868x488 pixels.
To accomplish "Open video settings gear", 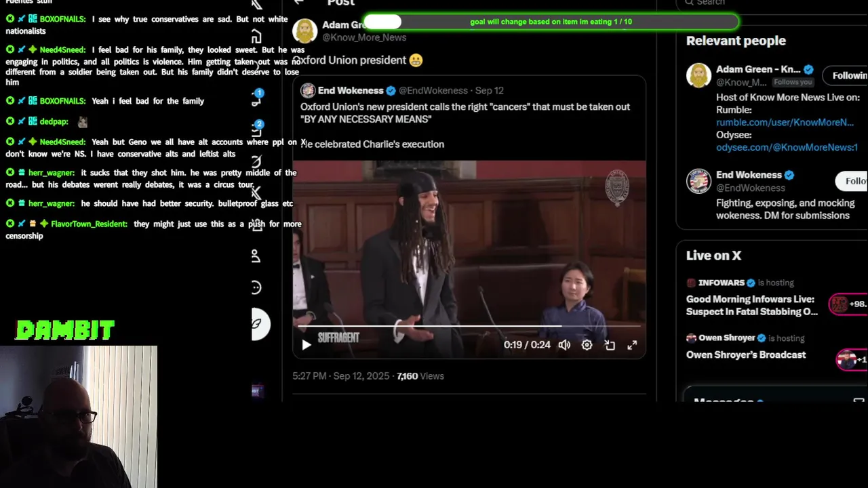I will coord(587,345).
